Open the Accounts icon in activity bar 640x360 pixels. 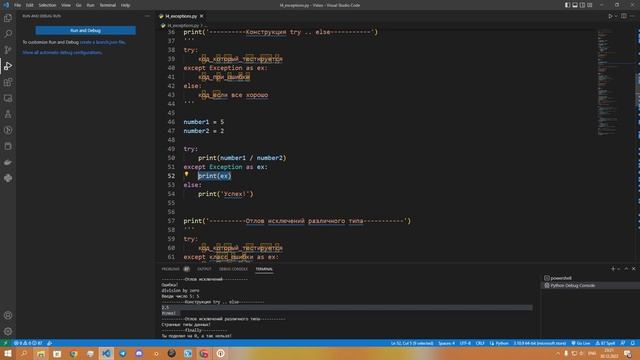click(8, 315)
